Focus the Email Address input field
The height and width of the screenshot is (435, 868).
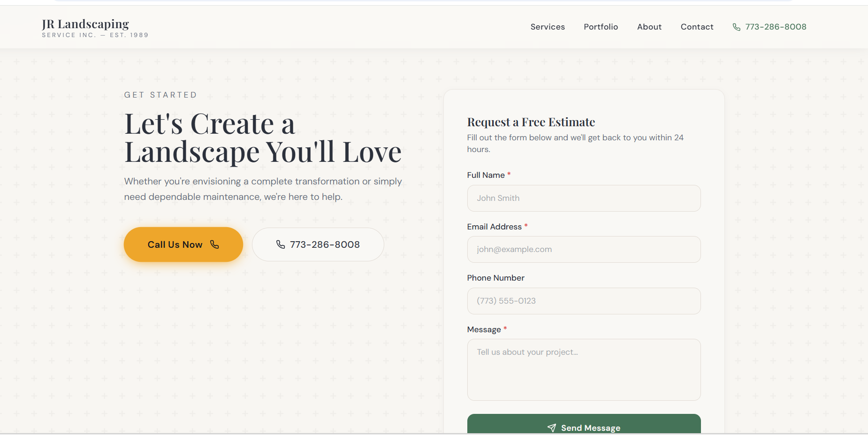584,249
